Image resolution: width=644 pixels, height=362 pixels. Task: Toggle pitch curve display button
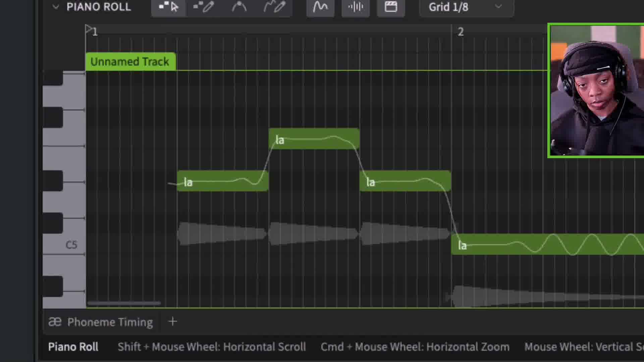(x=320, y=7)
